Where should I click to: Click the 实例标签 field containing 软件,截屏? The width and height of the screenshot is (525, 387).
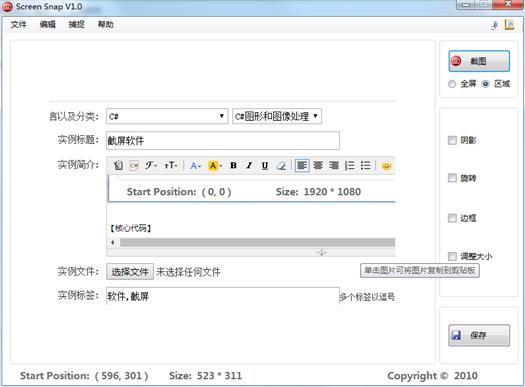223,296
